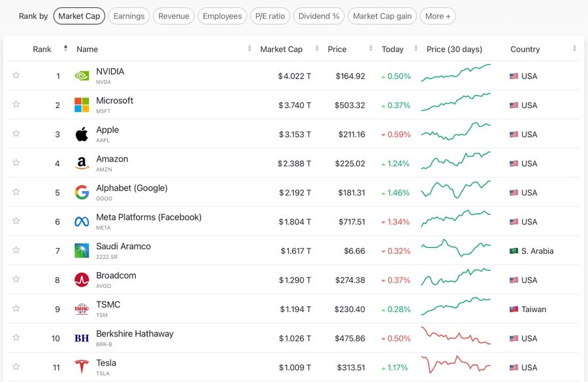Rank by P/E ratio
Image resolution: width=588 pixels, height=382 pixels.
coord(270,16)
